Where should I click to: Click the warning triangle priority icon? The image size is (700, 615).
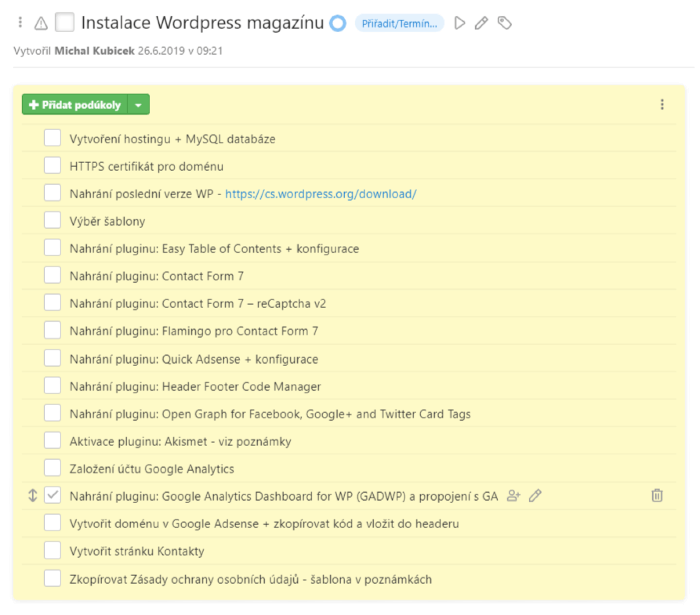pyautogui.click(x=41, y=23)
